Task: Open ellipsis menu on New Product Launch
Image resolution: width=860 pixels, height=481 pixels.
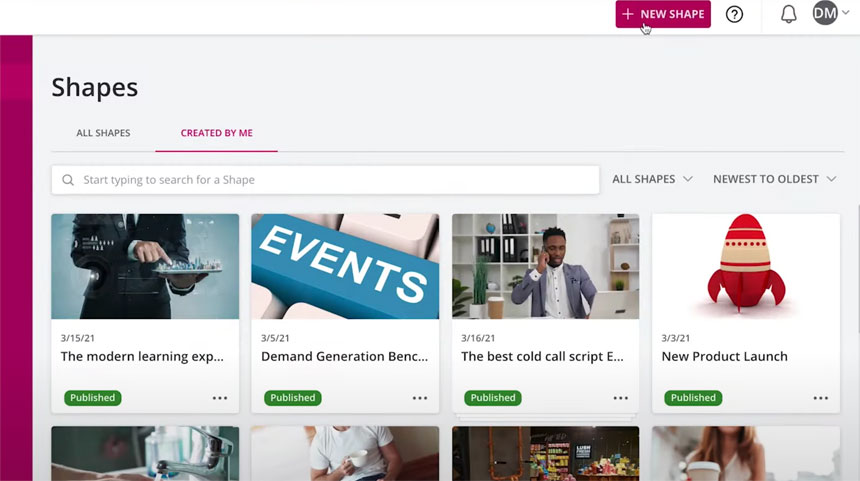Action: 820,398
